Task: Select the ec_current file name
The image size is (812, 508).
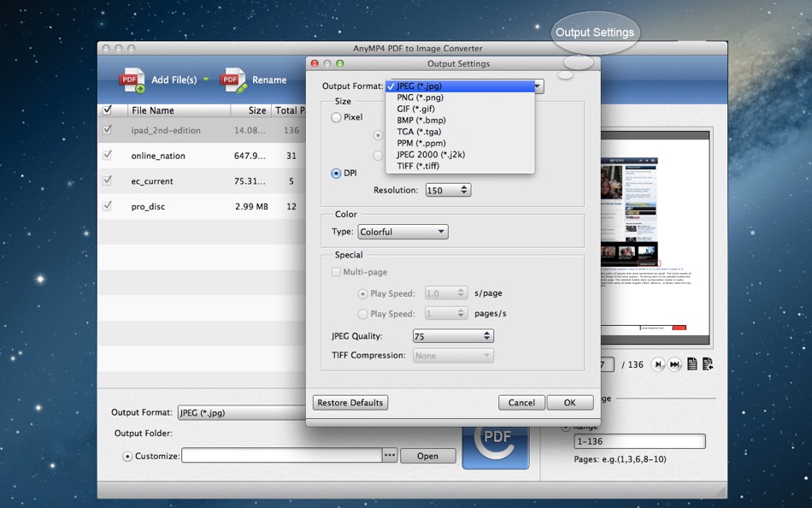Action: [152, 181]
